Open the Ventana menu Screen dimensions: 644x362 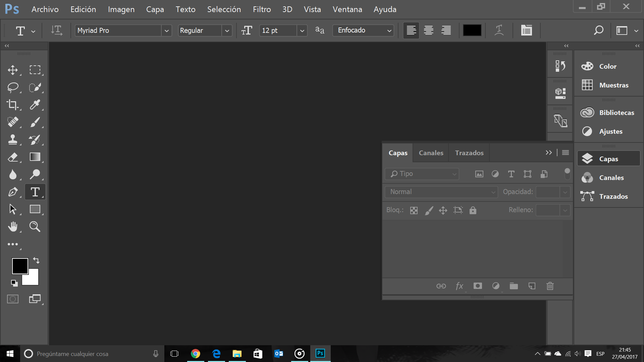(x=347, y=9)
